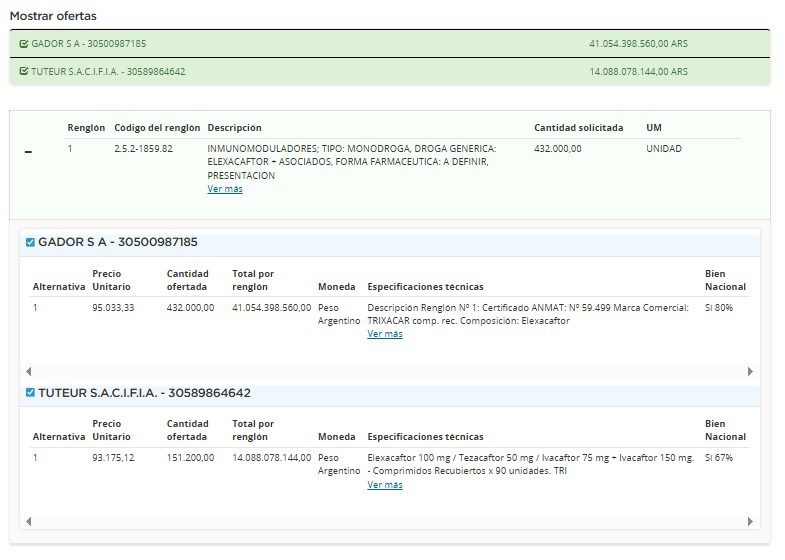Uncheck the GADOR S A offer panel header checkbox

[30, 242]
